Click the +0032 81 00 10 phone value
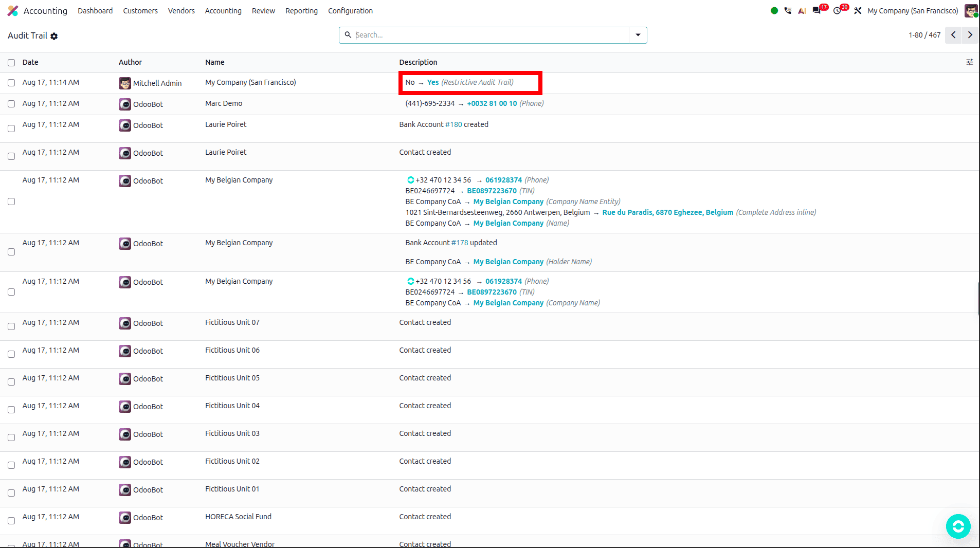 click(492, 103)
